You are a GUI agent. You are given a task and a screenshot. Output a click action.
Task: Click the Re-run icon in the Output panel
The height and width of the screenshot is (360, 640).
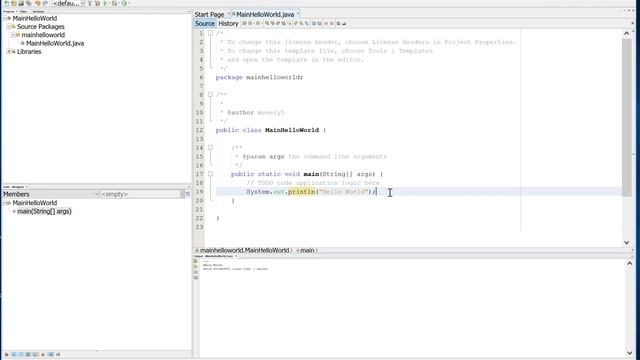(x=196, y=261)
